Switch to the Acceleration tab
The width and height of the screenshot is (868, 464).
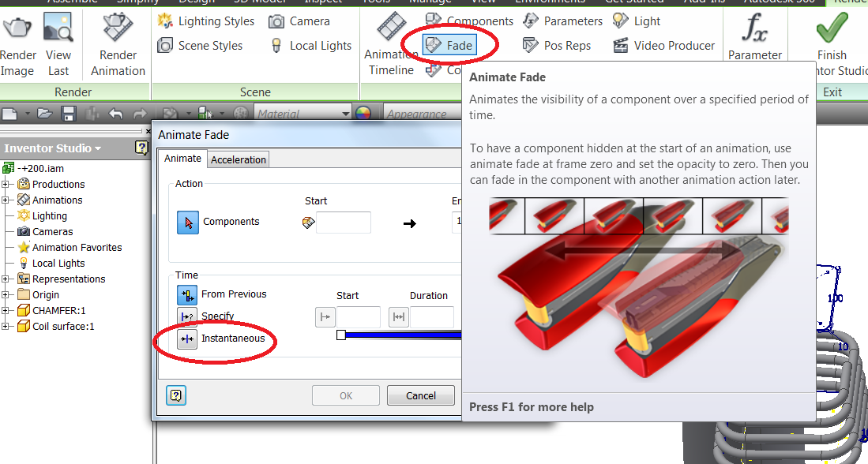238,159
